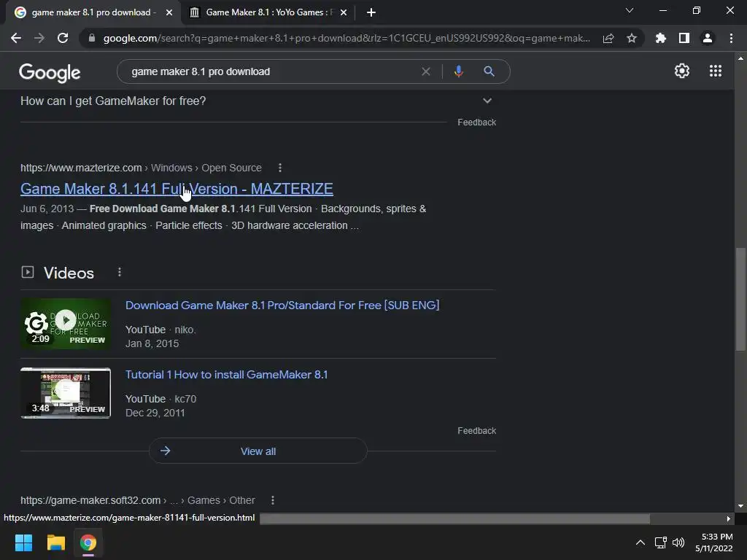Click Feedback under the Videos section
The width and height of the screenshot is (747, 560).
pos(476,430)
